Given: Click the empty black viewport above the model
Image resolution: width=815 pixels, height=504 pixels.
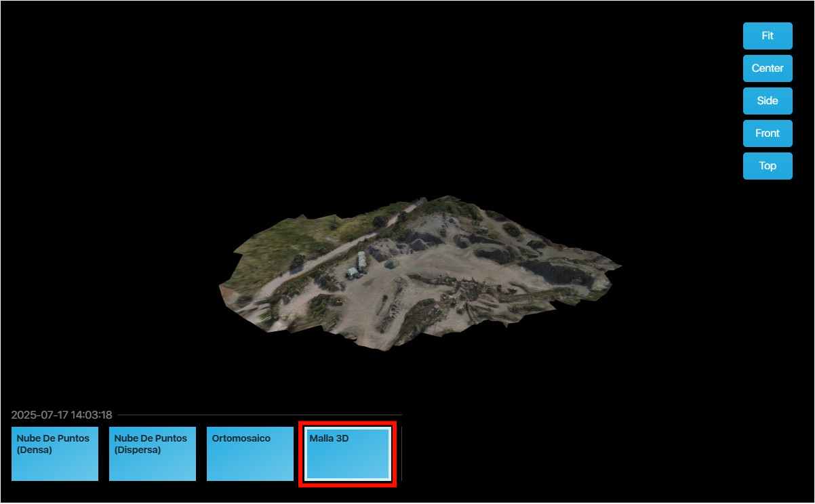Looking at the screenshot, I should [407, 102].
